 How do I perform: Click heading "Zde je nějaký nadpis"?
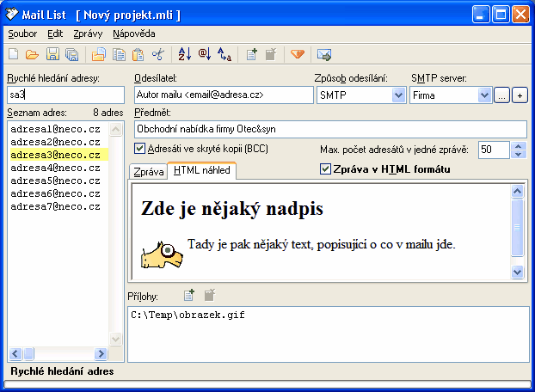(232, 208)
